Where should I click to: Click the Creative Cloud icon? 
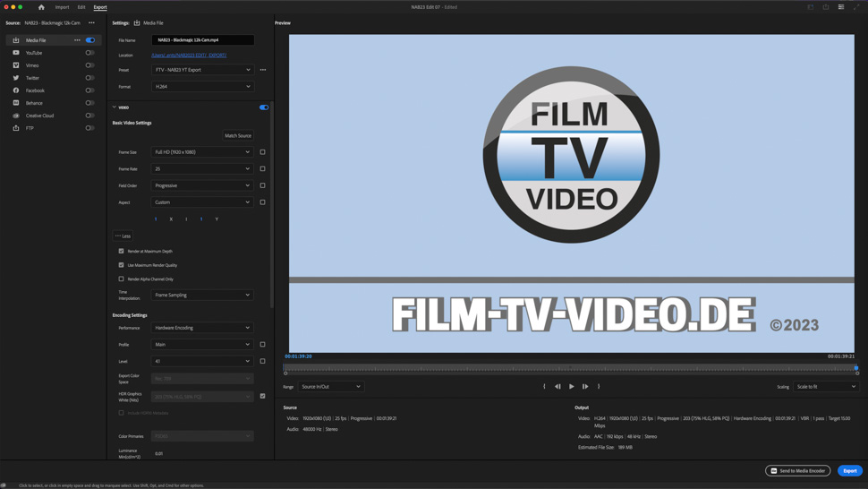point(16,116)
